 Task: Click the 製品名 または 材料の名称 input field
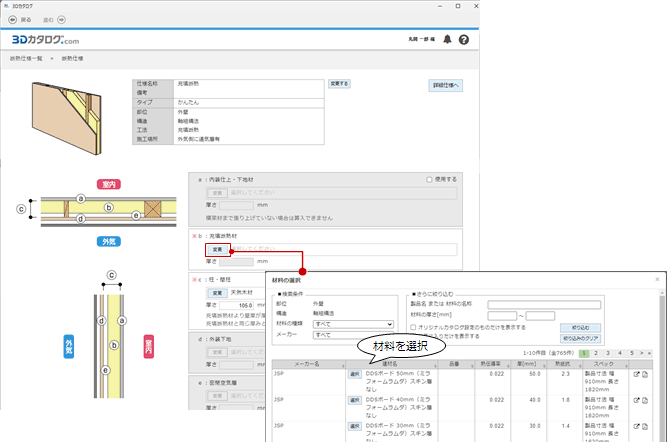545,304
